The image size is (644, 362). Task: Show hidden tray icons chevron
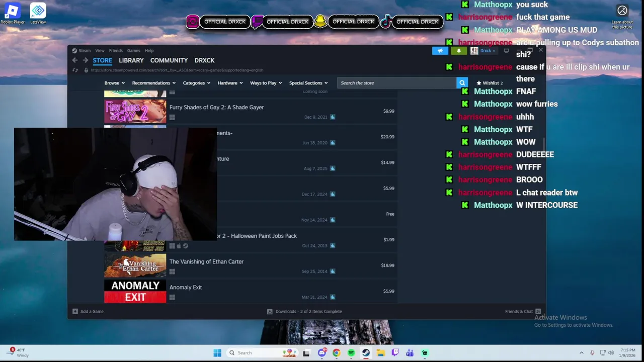(x=582, y=353)
